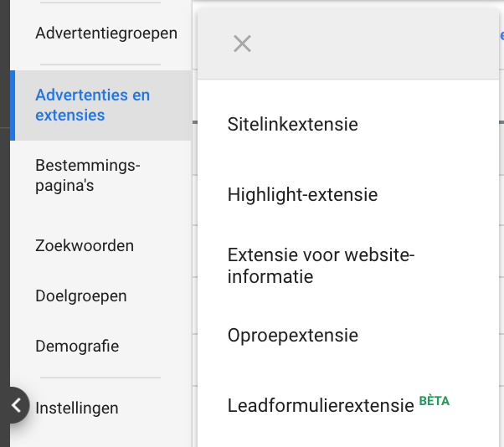Click the green BÈTA badge
Viewport: 504px width, 447px height.
click(434, 401)
